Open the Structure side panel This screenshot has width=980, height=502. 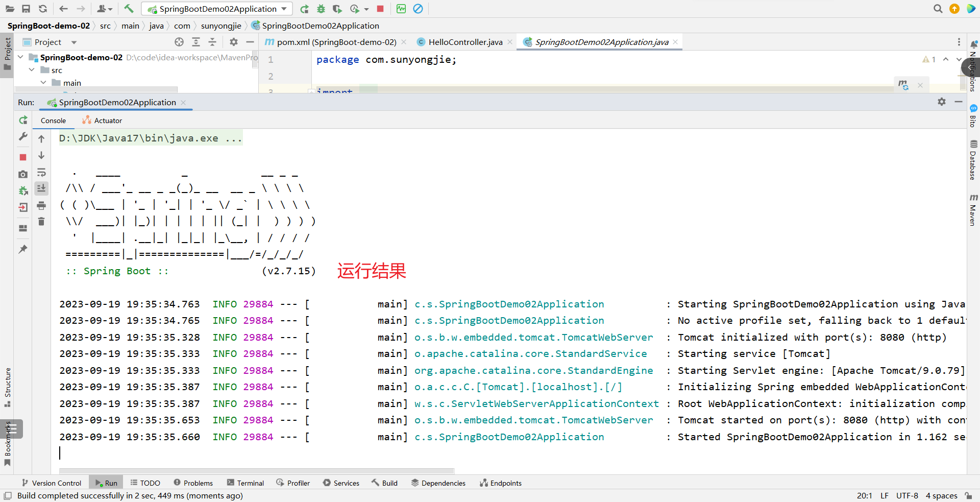[8, 387]
